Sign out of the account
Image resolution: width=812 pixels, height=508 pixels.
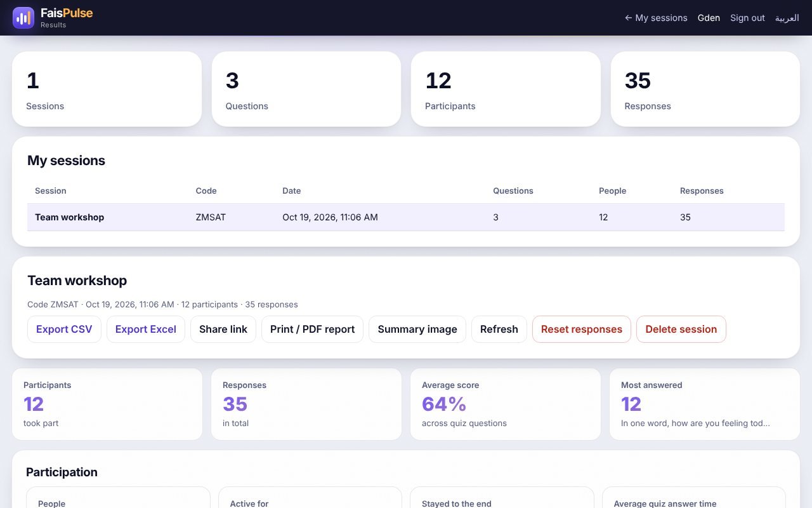pyautogui.click(x=747, y=18)
